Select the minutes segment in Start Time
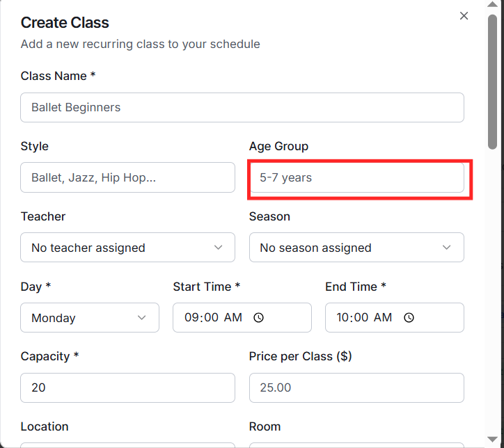The height and width of the screenshot is (448, 504). click(211, 318)
